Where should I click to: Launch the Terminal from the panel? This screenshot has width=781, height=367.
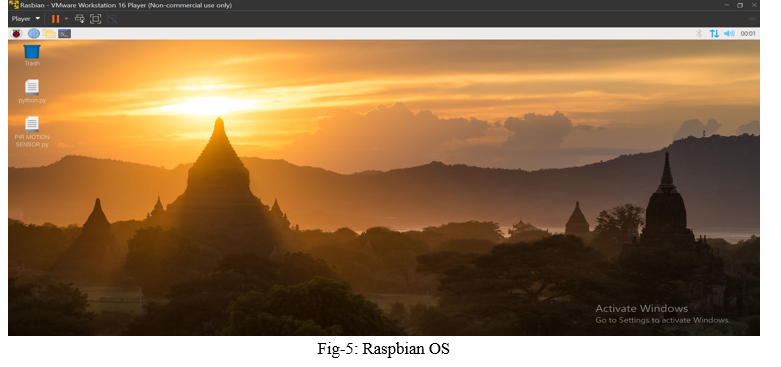point(64,34)
